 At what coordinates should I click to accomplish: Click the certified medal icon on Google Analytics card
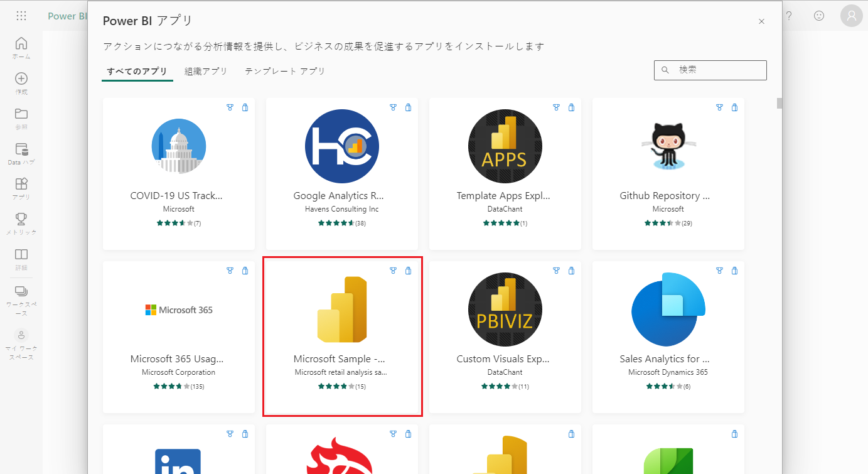tap(393, 107)
